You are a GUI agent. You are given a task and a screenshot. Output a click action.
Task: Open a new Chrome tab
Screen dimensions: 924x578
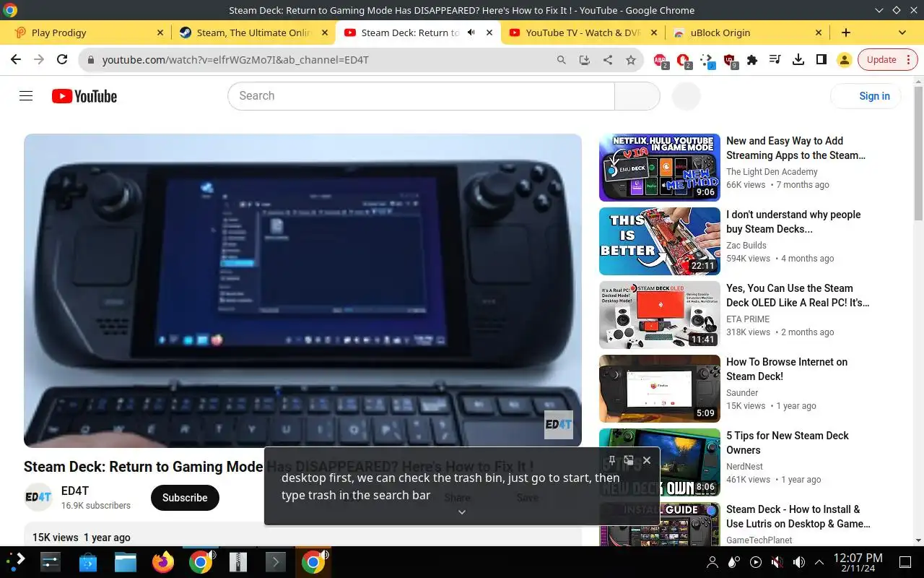pyautogui.click(x=846, y=33)
